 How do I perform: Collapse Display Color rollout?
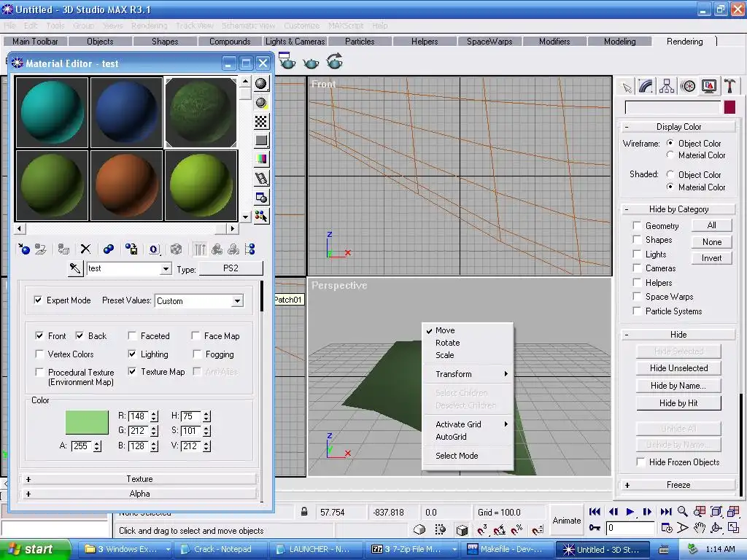678,127
